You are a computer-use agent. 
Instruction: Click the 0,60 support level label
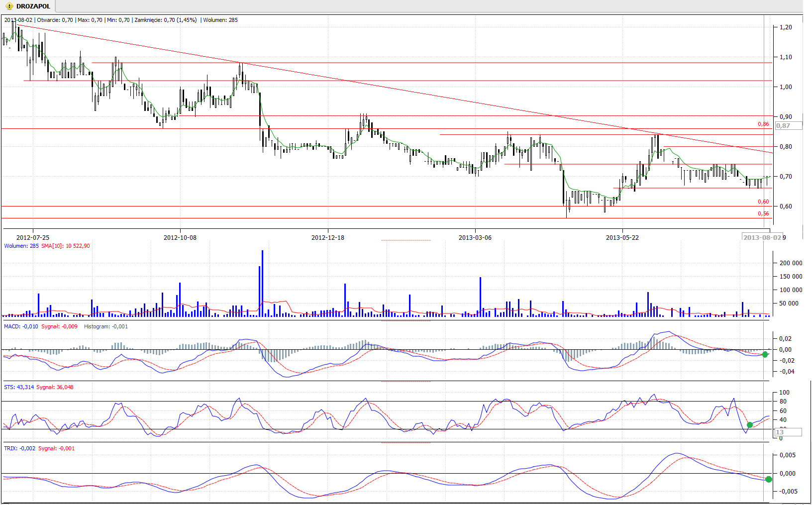763,202
